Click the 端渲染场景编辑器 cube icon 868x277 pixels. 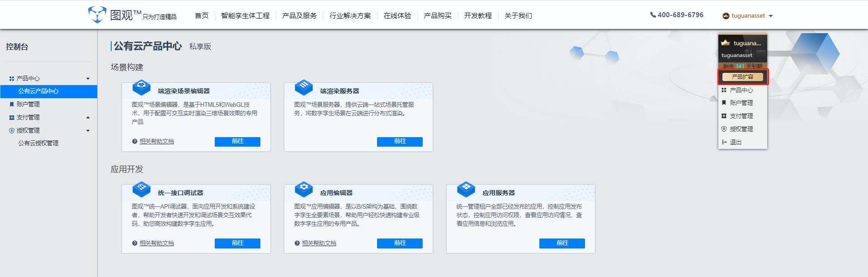click(x=142, y=87)
